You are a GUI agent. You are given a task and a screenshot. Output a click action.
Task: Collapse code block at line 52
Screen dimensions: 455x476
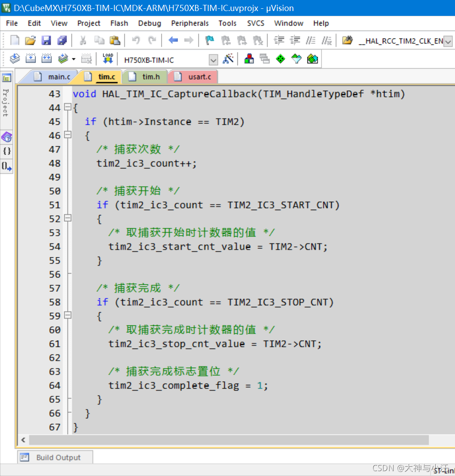point(68,218)
